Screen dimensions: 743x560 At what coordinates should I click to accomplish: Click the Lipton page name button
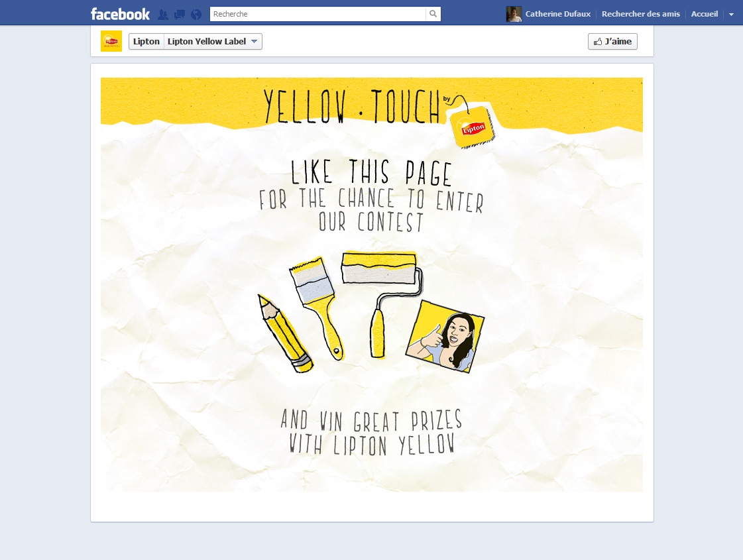146,41
